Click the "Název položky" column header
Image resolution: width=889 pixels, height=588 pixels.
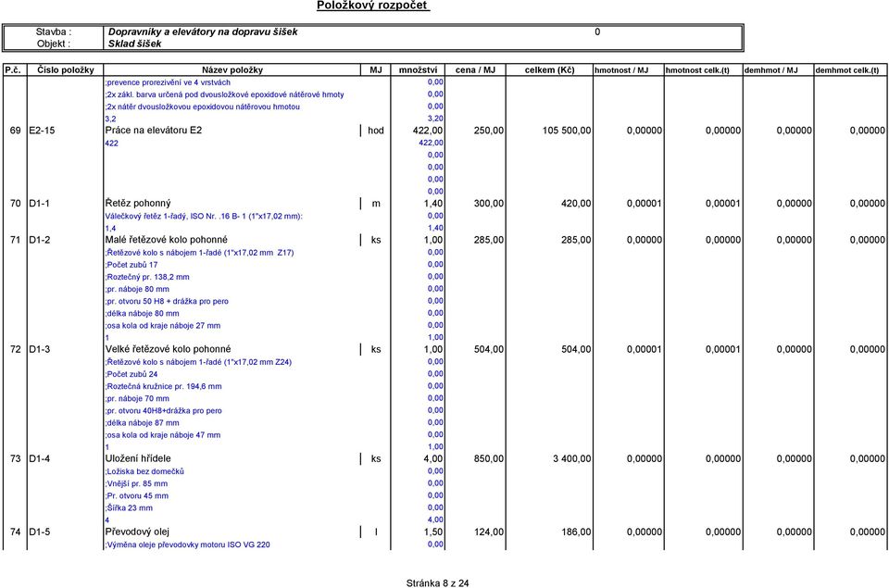[x=232, y=70]
